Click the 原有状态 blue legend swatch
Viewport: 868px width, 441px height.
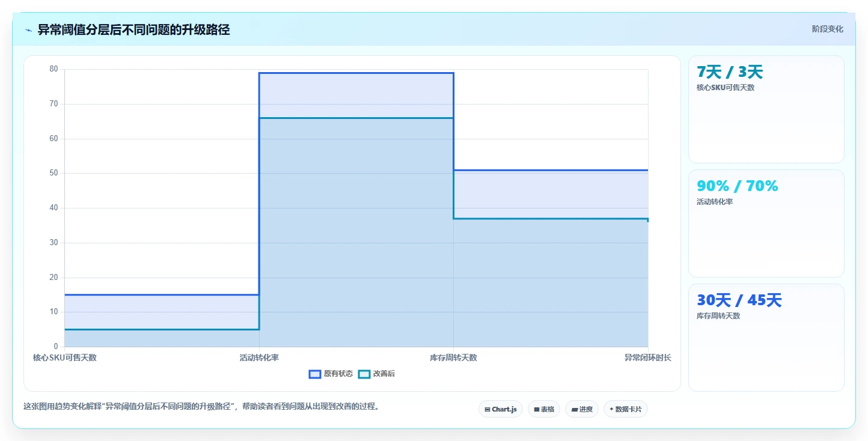click(315, 374)
